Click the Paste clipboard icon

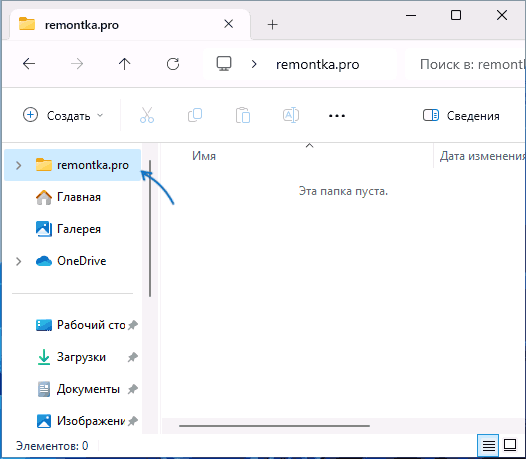pyautogui.click(x=243, y=115)
